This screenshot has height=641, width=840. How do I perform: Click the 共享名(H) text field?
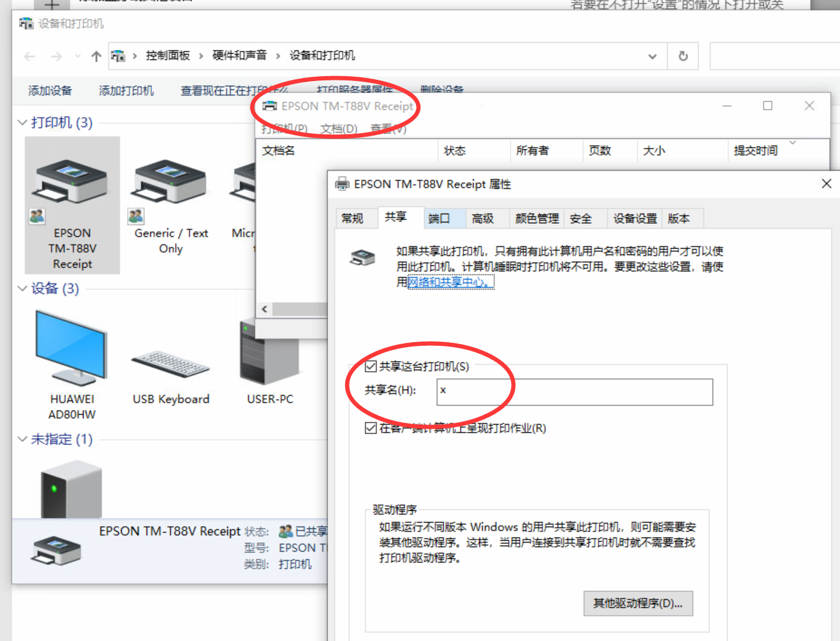[575, 392]
